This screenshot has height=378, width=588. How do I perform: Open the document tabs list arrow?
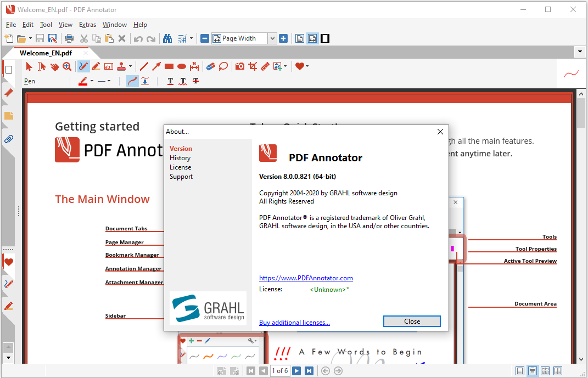[x=580, y=52]
